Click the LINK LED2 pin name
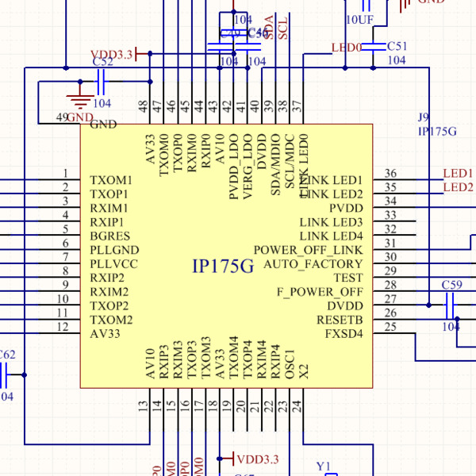 click(331, 194)
